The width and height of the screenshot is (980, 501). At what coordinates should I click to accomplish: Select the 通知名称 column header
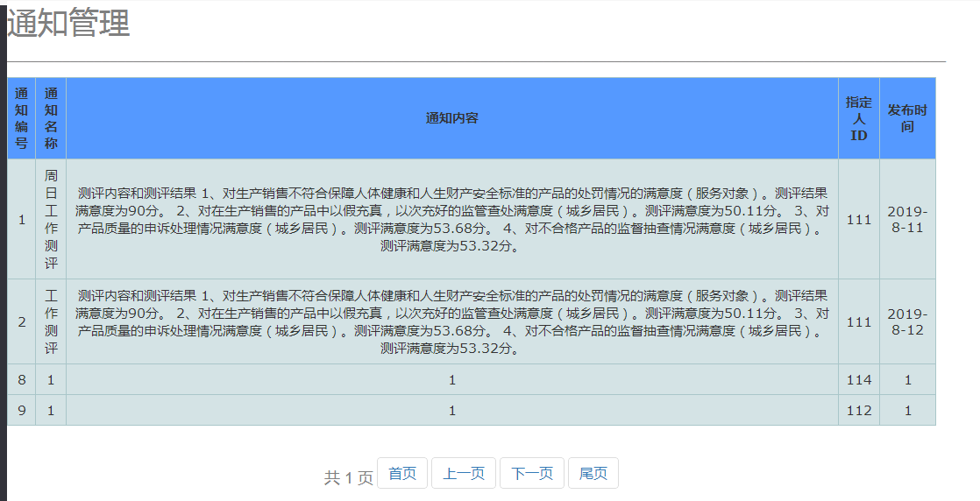(51, 118)
